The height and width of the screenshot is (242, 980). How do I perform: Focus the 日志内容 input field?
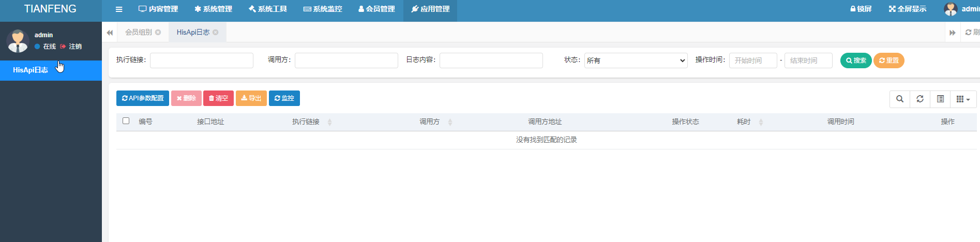coord(491,61)
